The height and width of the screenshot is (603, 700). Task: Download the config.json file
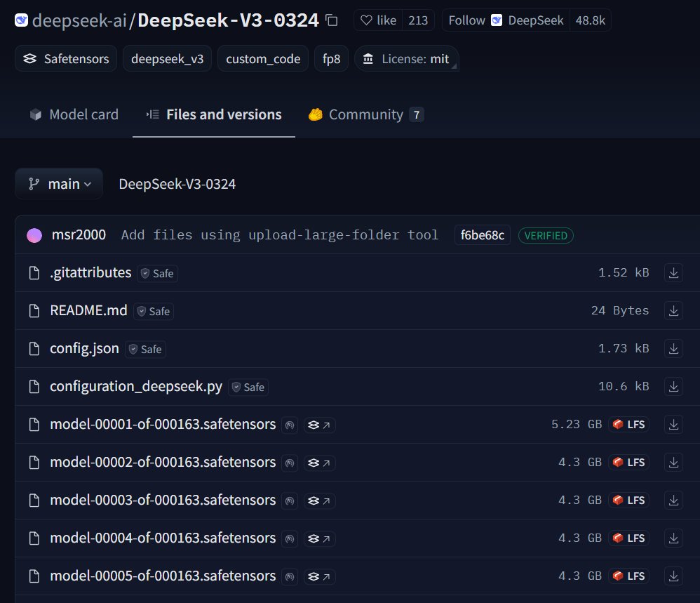click(673, 348)
